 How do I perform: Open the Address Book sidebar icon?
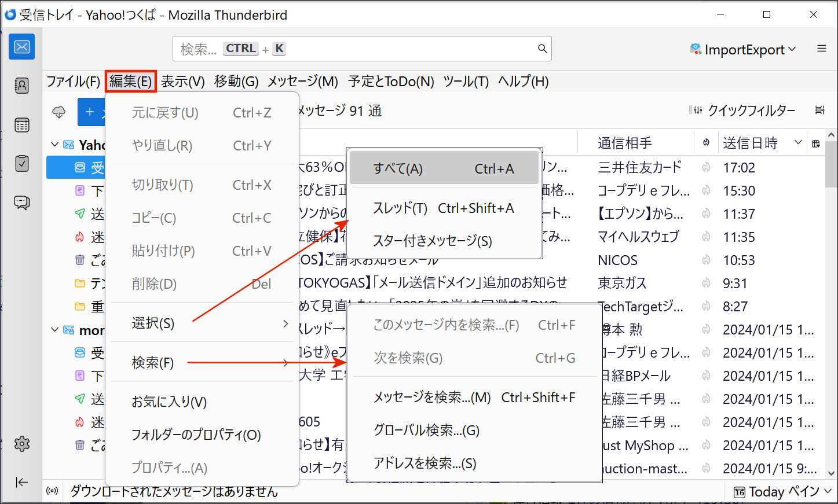pos(21,86)
